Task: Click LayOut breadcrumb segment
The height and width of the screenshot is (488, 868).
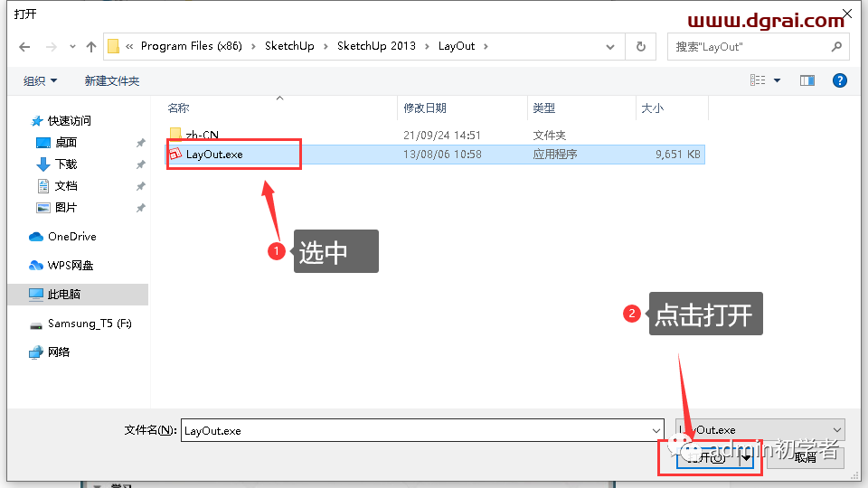Action: pyautogui.click(x=457, y=46)
